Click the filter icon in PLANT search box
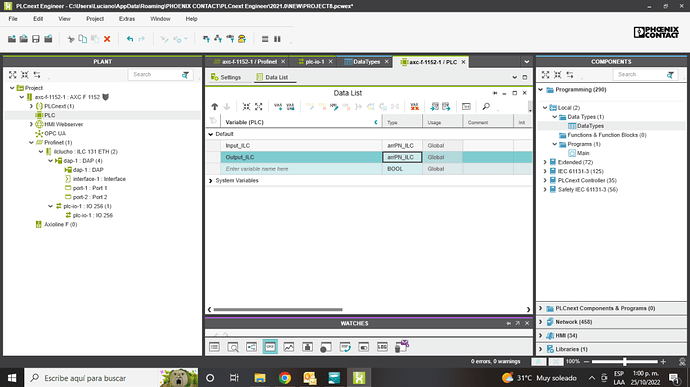690x387 pixels. tap(185, 75)
